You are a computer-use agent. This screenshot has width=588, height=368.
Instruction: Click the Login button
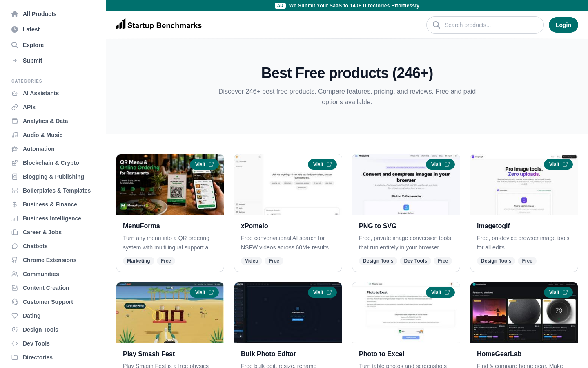pyautogui.click(x=563, y=25)
